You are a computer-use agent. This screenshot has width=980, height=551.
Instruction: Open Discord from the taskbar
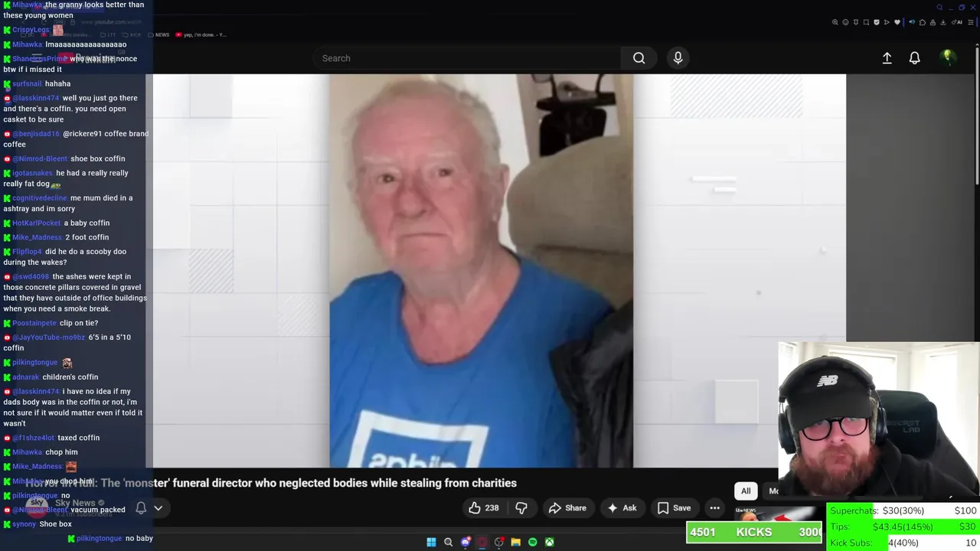[465, 542]
